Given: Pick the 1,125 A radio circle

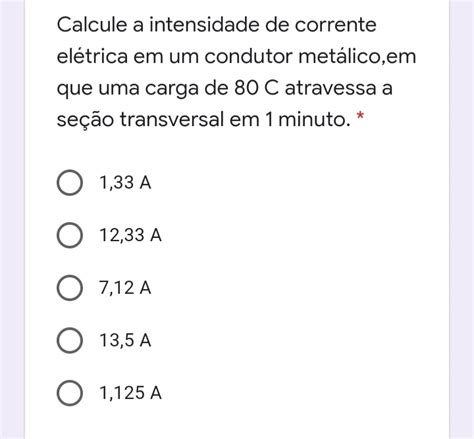Looking at the screenshot, I should [x=70, y=393].
